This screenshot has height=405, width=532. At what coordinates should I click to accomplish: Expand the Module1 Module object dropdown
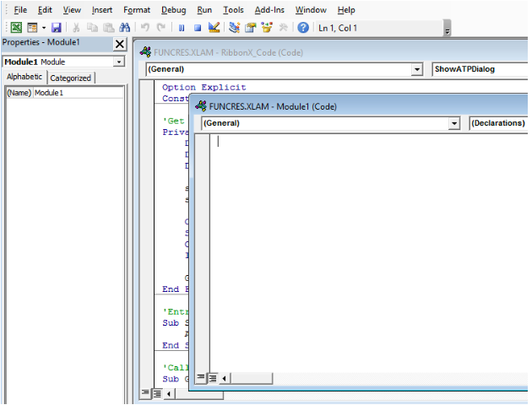[x=119, y=62]
